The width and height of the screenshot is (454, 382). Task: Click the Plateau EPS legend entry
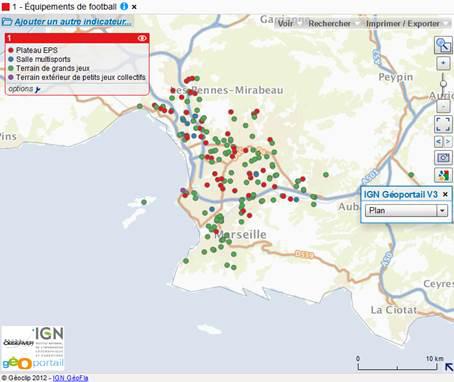(x=37, y=50)
